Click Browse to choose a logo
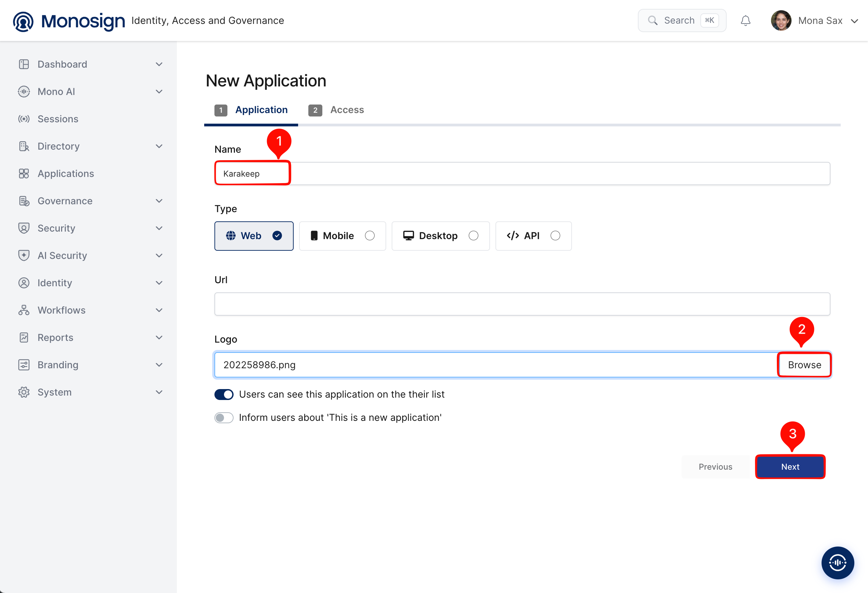Screen dimensions: 868x593 coord(804,365)
